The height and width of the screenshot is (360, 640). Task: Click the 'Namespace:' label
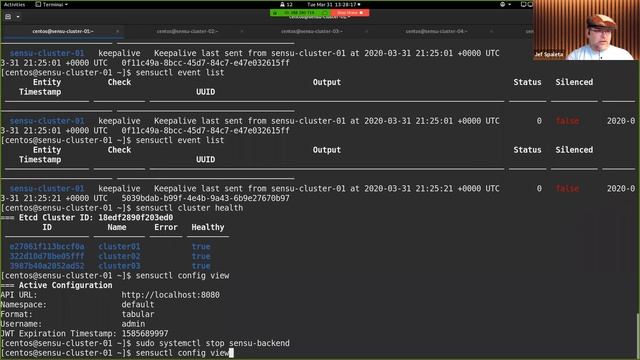pyautogui.click(x=24, y=304)
